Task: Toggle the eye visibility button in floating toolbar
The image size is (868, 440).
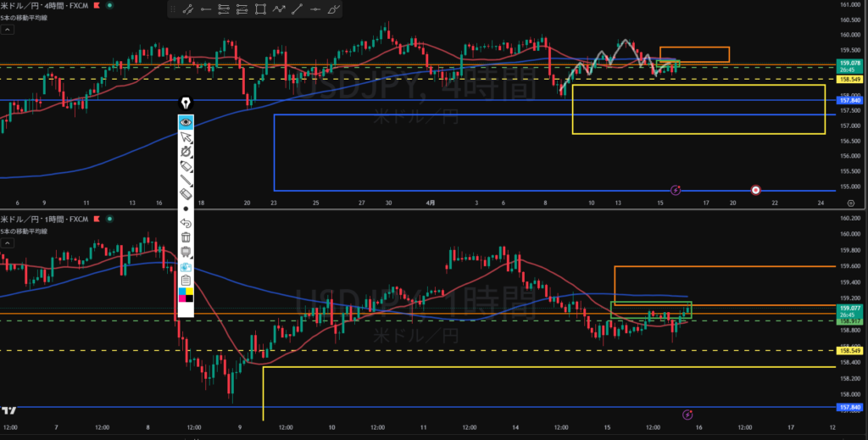Action: pos(186,122)
